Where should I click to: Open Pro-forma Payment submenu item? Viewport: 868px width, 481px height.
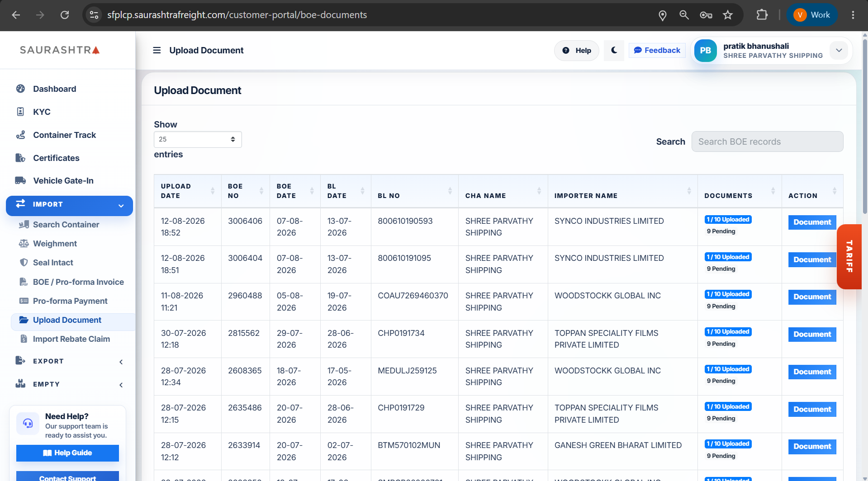70,301
